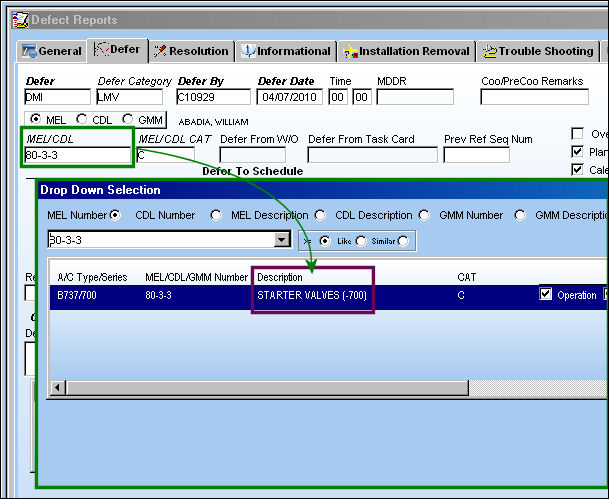The height and width of the screenshot is (499, 609).
Task: Click the Time hours field
Action: click(x=338, y=97)
